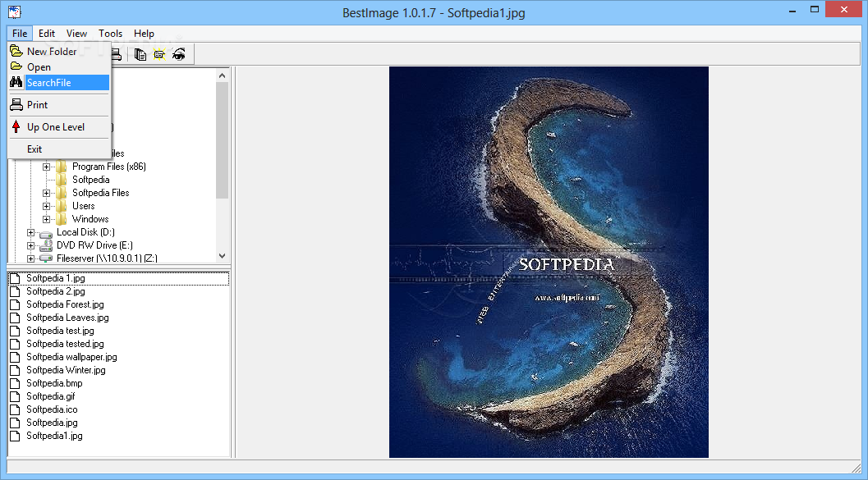Click the Users folder icon in the tree
Screen dimensions: 868x480
(x=62, y=206)
